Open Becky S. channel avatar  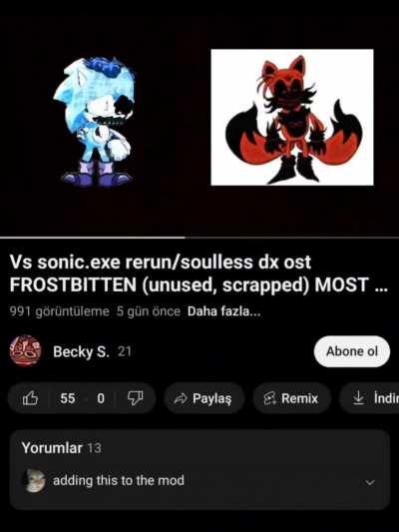[25, 351]
